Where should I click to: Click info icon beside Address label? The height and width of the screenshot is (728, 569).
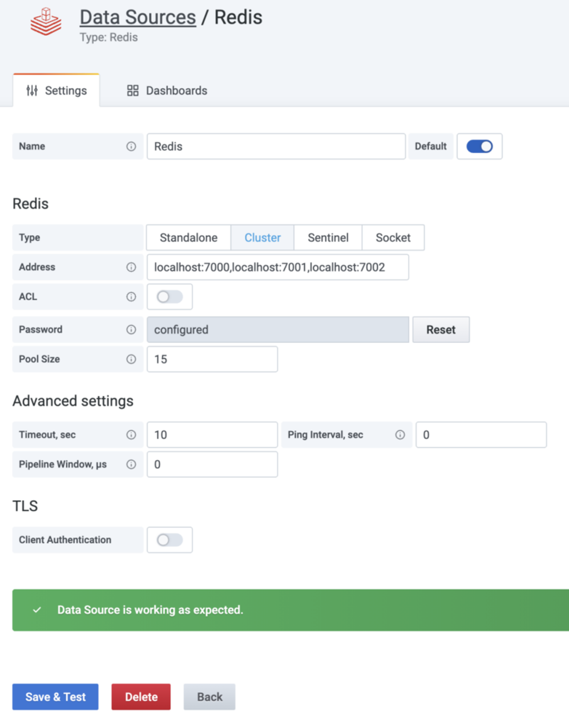point(131,267)
